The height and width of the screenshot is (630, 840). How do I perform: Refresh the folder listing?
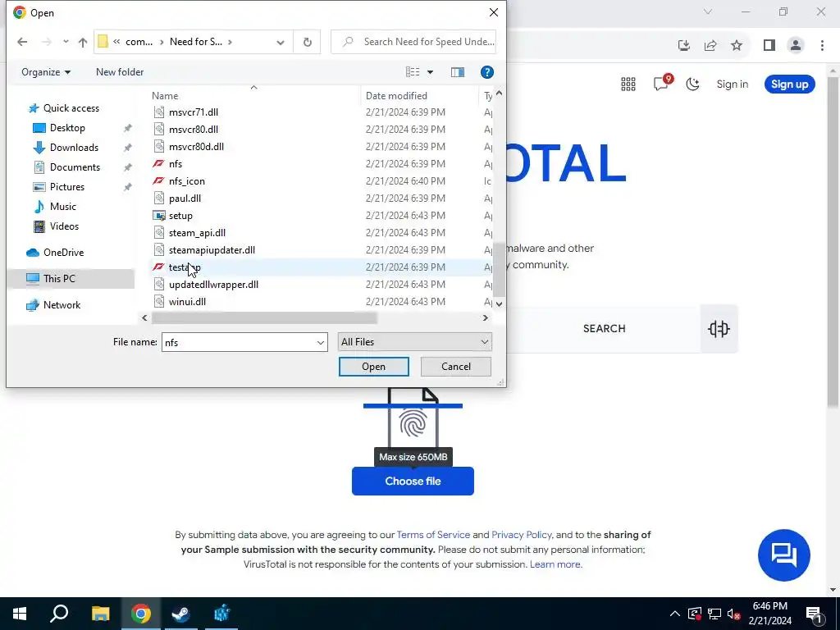(x=307, y=42)
